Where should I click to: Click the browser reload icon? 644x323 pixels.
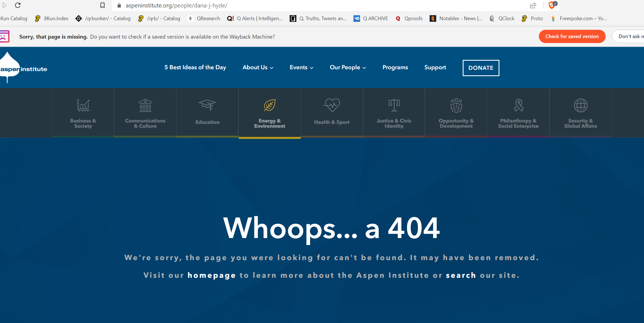(x=18, y=5)
